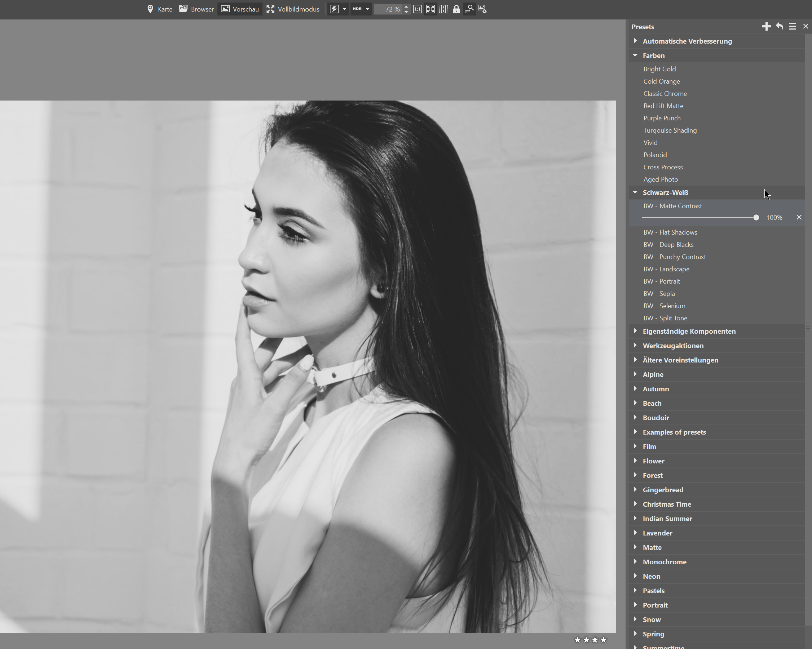Screen dimensions: 812x649
Task: Click the plus icon to add preset
Action: pyautogui.click(x=766, y=26)
